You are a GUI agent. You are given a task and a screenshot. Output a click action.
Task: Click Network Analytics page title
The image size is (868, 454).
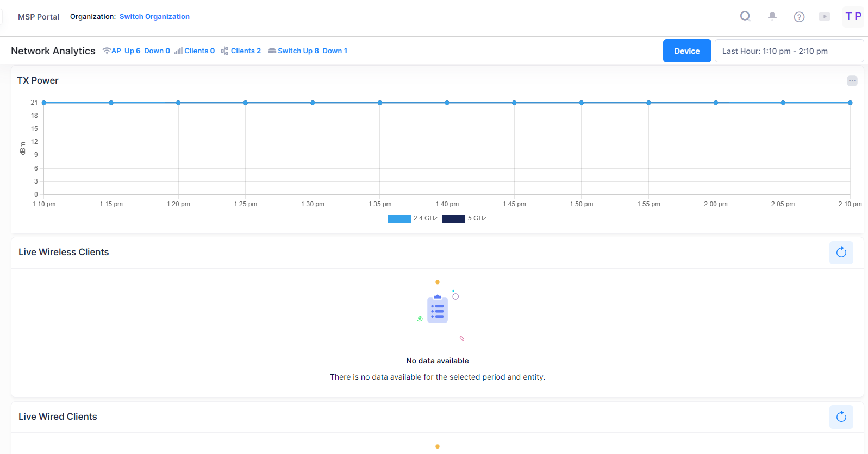pyautogui.click(x=53, y=51)
